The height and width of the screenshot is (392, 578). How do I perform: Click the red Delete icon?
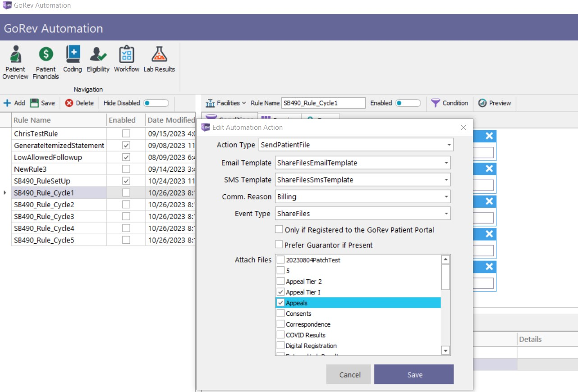click(x=69, y=103)
